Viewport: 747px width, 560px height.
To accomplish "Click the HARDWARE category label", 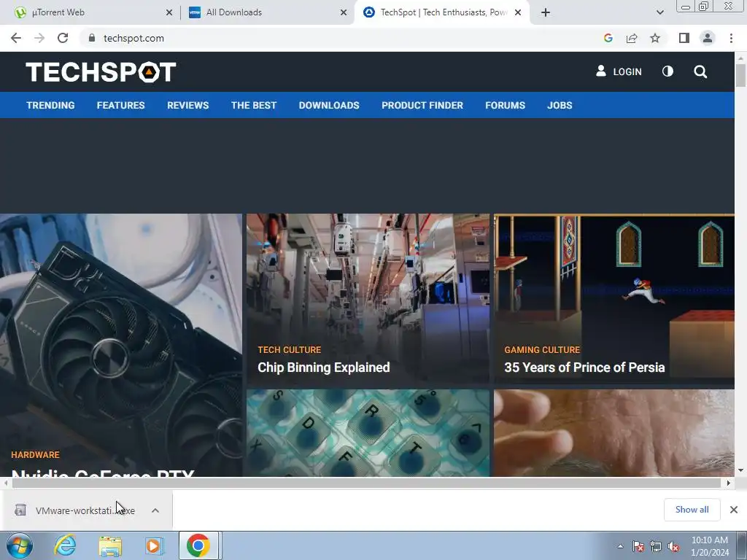I will coord(35,455).
